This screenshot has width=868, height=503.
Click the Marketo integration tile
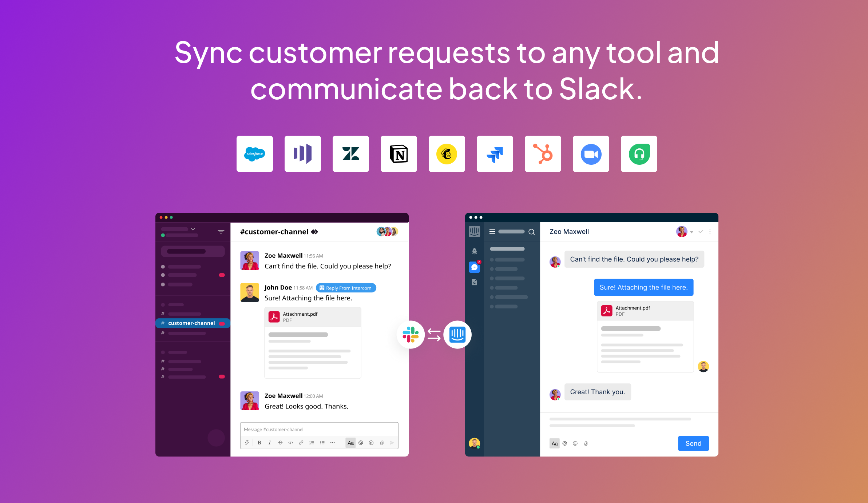point(303,154)
